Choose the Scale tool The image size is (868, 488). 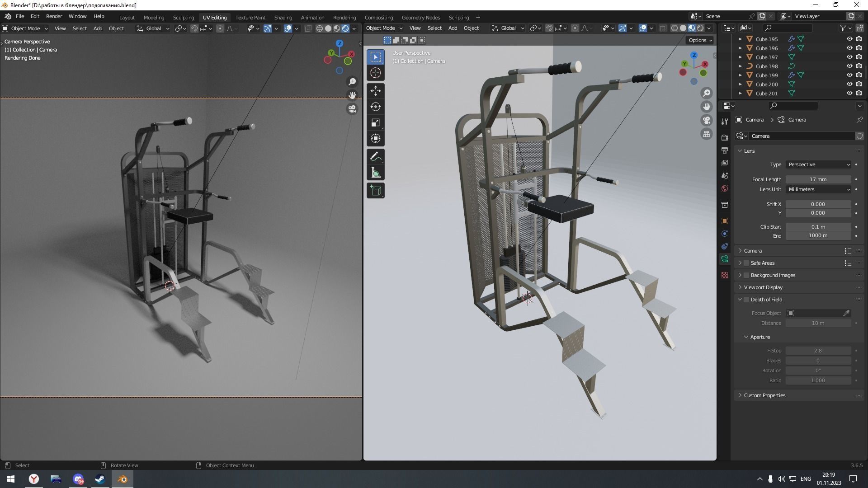tap(376, 122)
